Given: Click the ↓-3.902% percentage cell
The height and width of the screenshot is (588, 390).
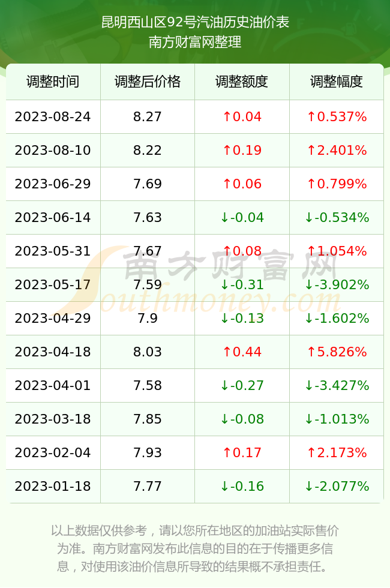Looking at the screenshot, I should click(337, 284).
